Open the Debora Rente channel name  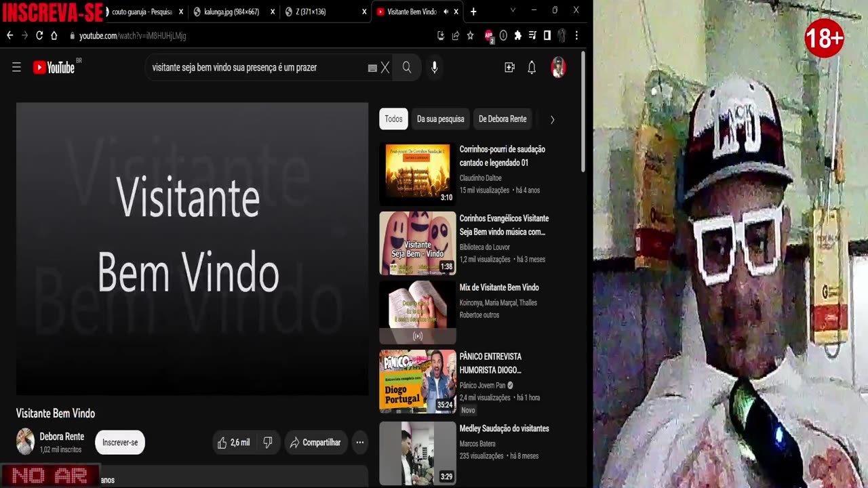[62, 436]
